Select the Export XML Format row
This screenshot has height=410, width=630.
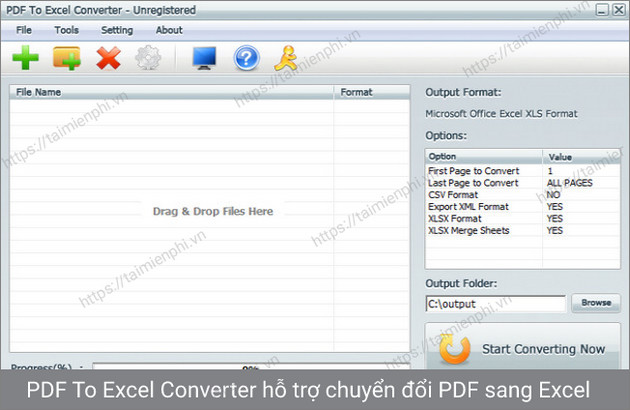tap(522, 207)
